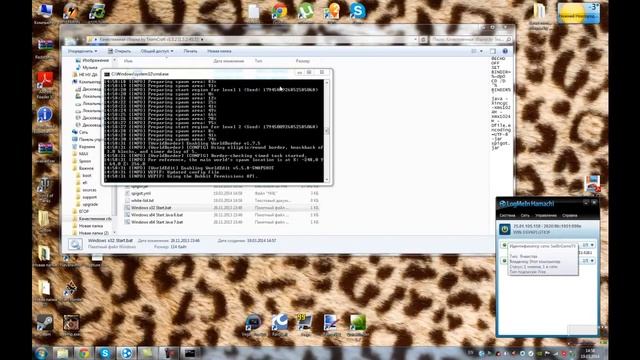Click the weather gadget on the desktop
This screenshot has height=360, width=640.
click(x=578, y=13)
